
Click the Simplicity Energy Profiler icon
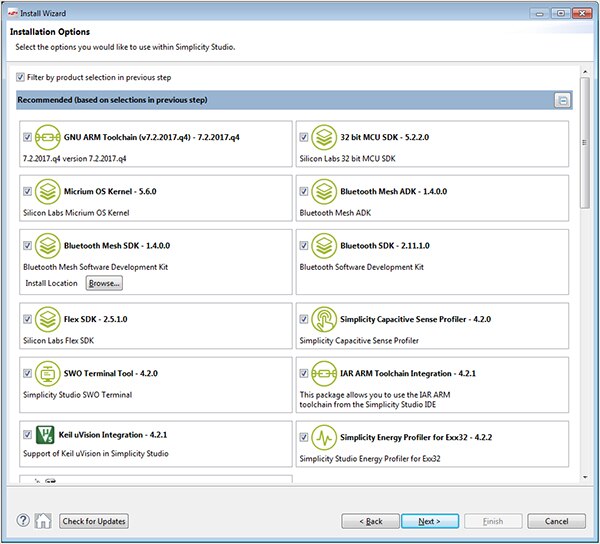[x=323, y=438]
